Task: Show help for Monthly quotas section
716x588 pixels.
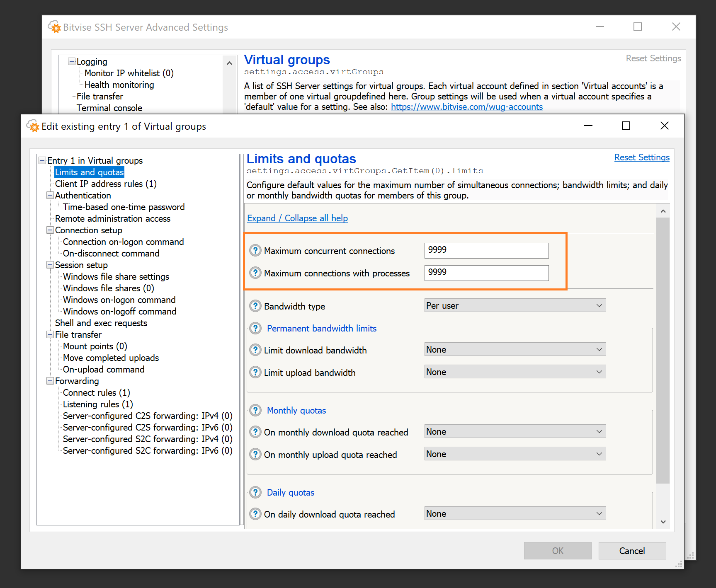Action: pos(255,410)
